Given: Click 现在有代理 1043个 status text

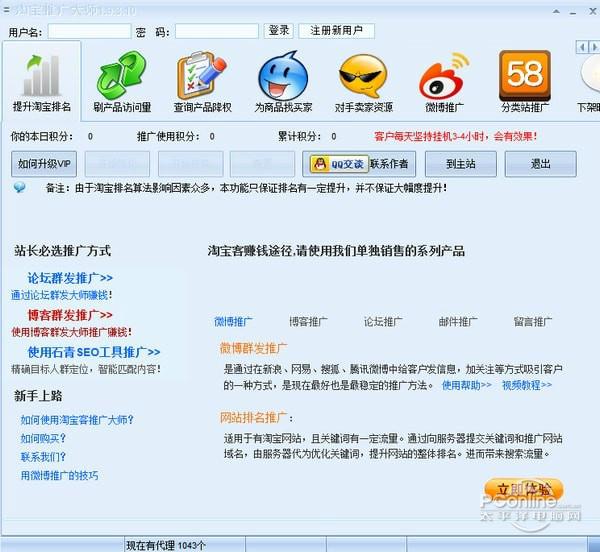Looking at the screenshot, I should [x=166, y=545].
